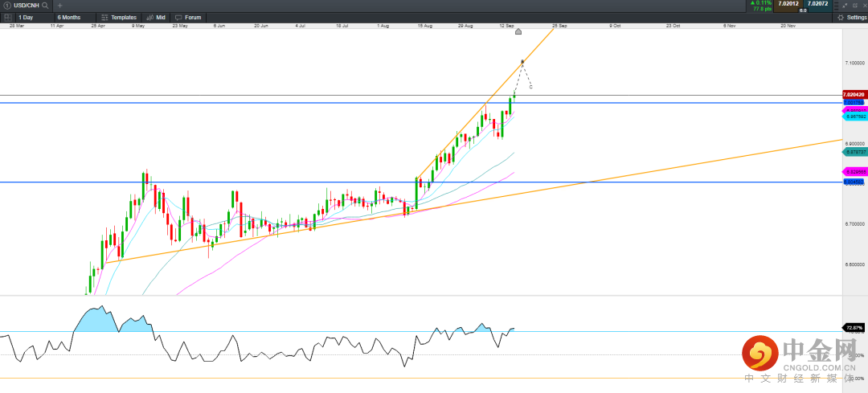This screenshot has width=868, height=393.
Task: Click the sell price 7.02012 button
Action: [788, 4]
